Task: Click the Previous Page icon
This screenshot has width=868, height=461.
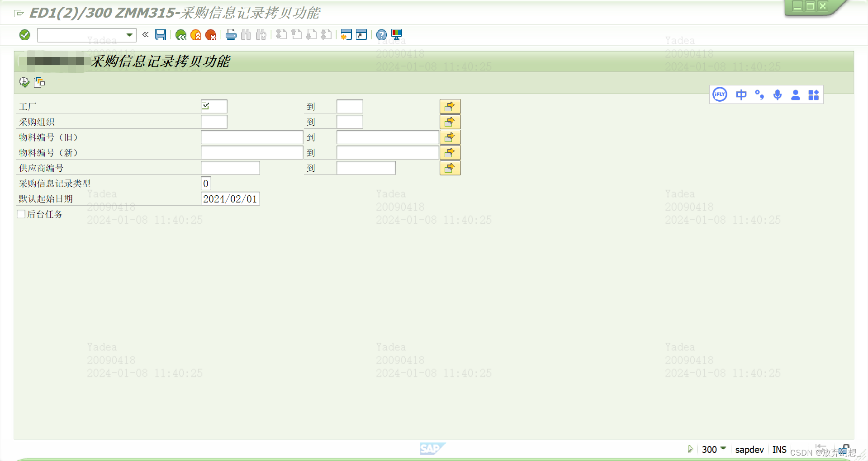Action: point(296,34)
